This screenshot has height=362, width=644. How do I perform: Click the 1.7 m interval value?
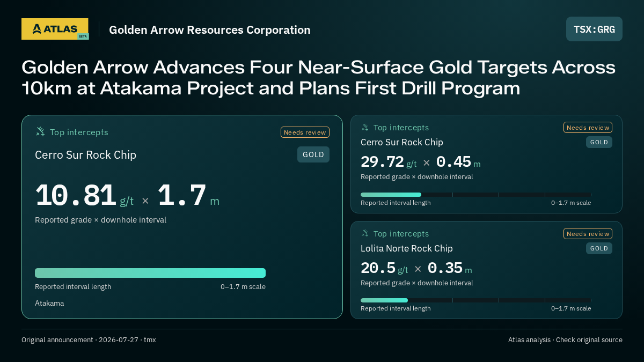coord(188,196)
